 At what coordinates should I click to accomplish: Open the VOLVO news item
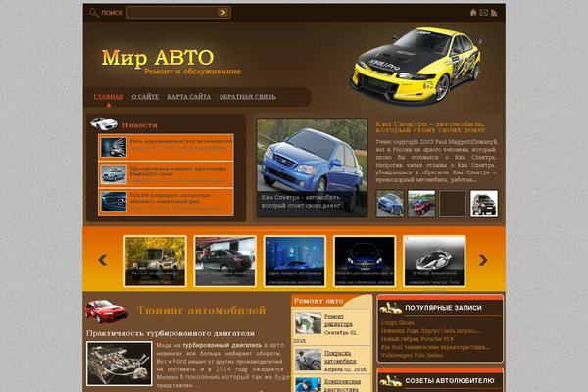(170, 198)
